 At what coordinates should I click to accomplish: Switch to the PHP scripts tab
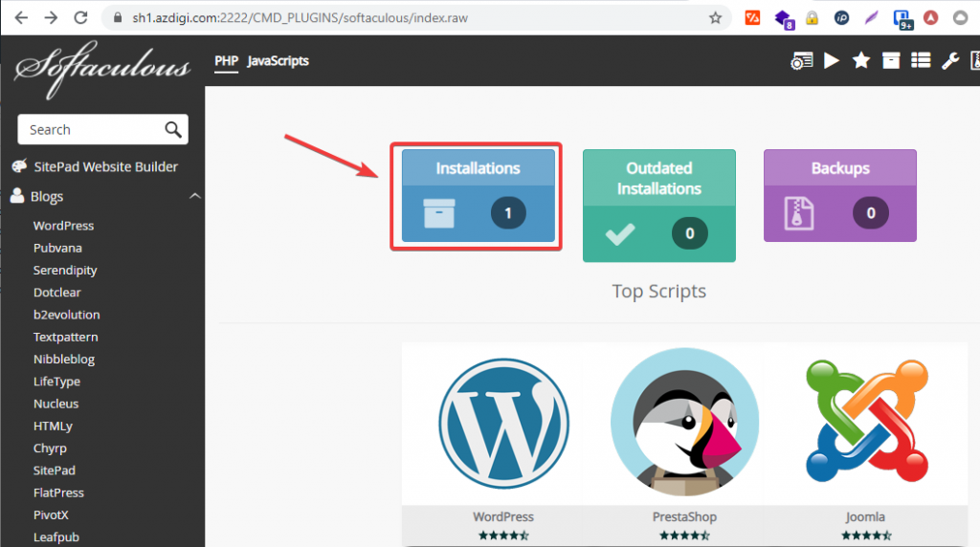click(226, 61)
